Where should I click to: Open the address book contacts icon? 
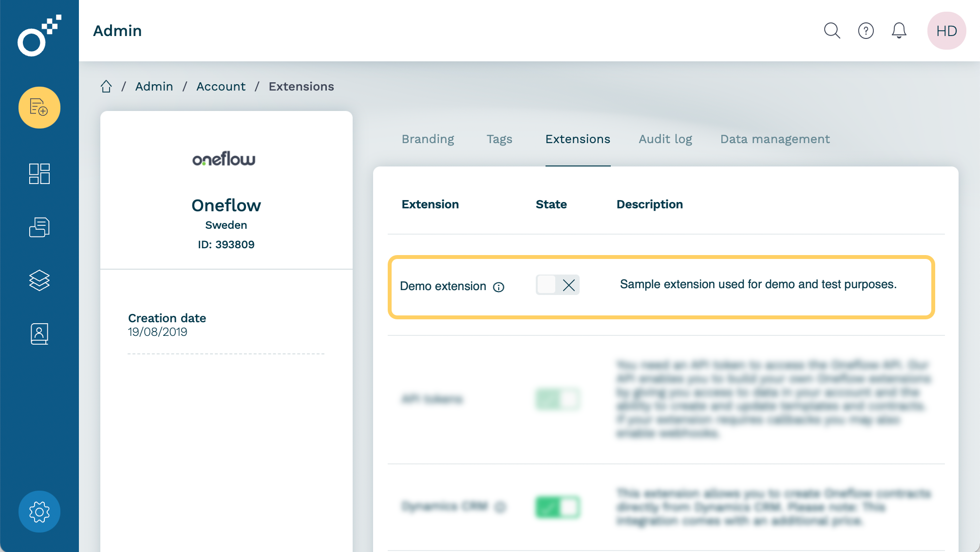click(x=39, y=334)
